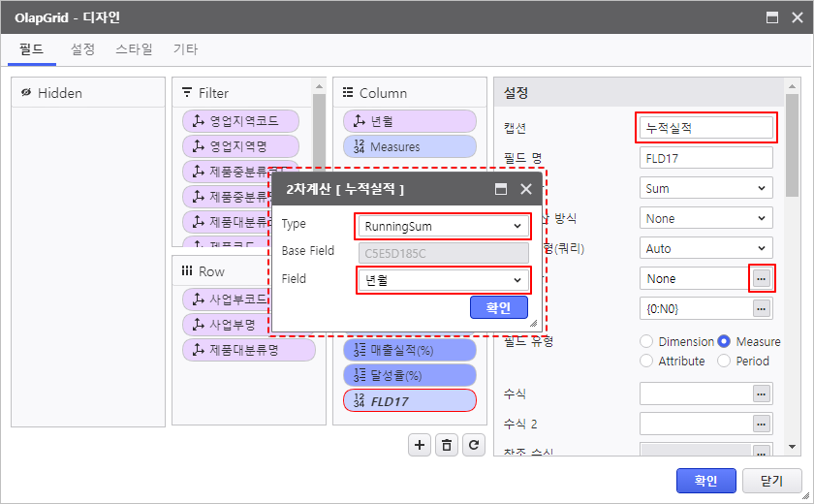Image resolution: width=814 pixels, height=504 pixels.
Task: Click the 닫기 button
Action: coord(771,480)
